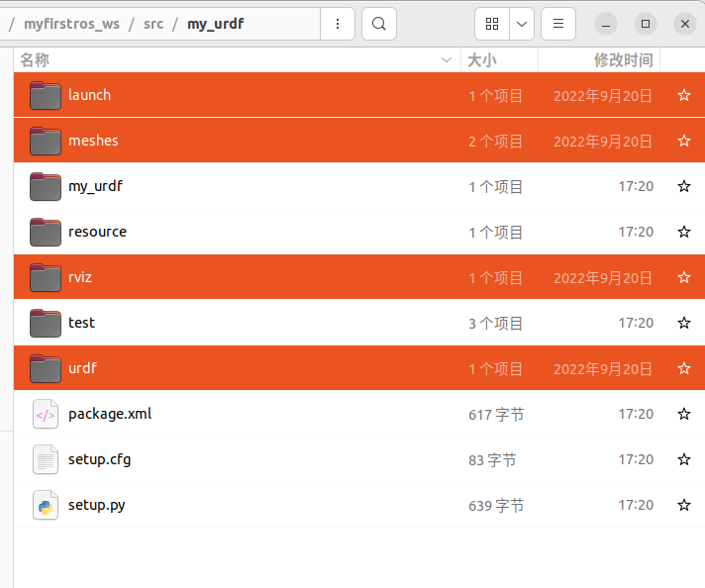Open the view options dropdown arrow
The width and height of the screenshot is (705, 588).
click(522, 24)
